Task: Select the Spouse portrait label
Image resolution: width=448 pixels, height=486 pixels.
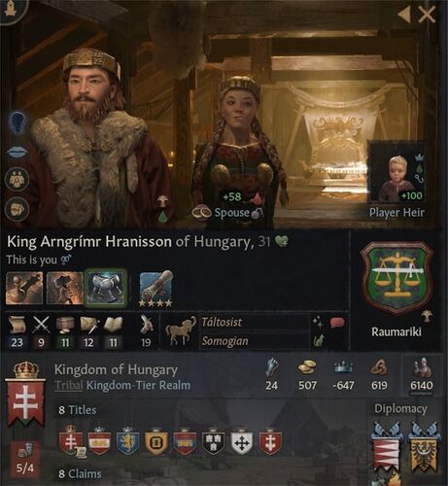Action: (x=231, y=213)
